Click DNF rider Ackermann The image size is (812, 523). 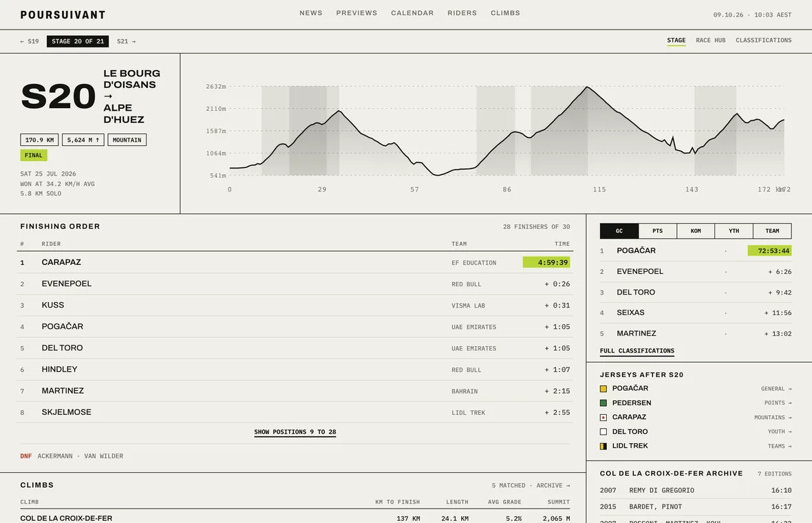55,456
